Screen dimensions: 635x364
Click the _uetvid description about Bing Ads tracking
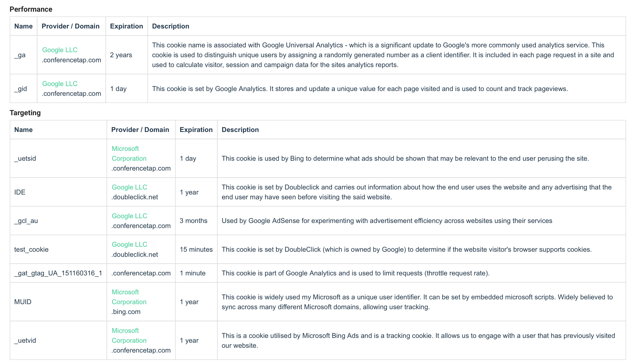point(418,341)
